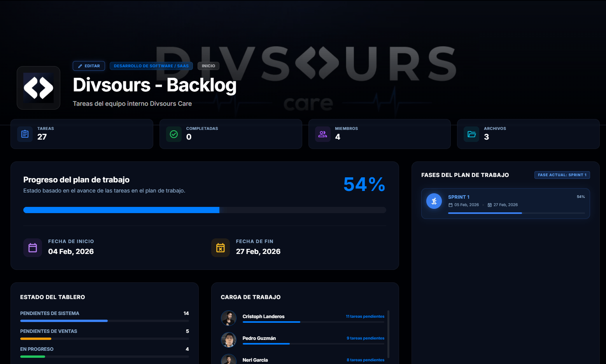Select the Sprint 1 runner icon
Image resolution: width=606 pixels, height=364 pixels.
(434, 201)
